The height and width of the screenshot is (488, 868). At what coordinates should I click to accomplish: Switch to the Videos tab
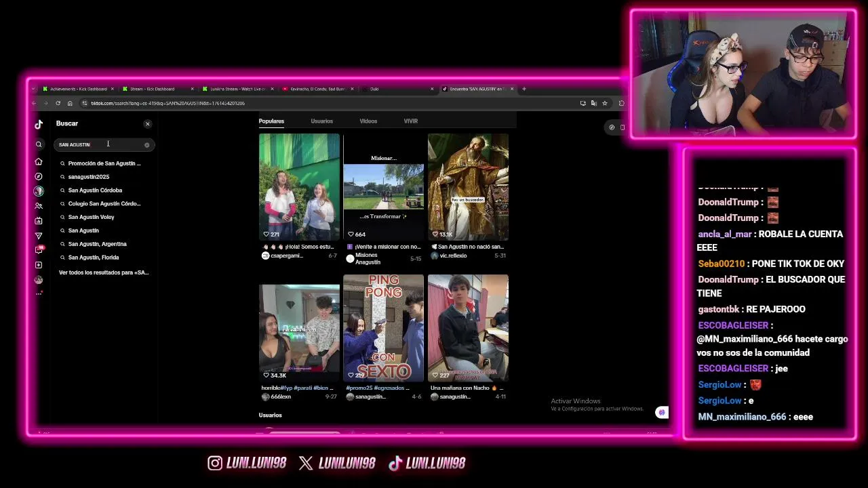coord(368,121)
